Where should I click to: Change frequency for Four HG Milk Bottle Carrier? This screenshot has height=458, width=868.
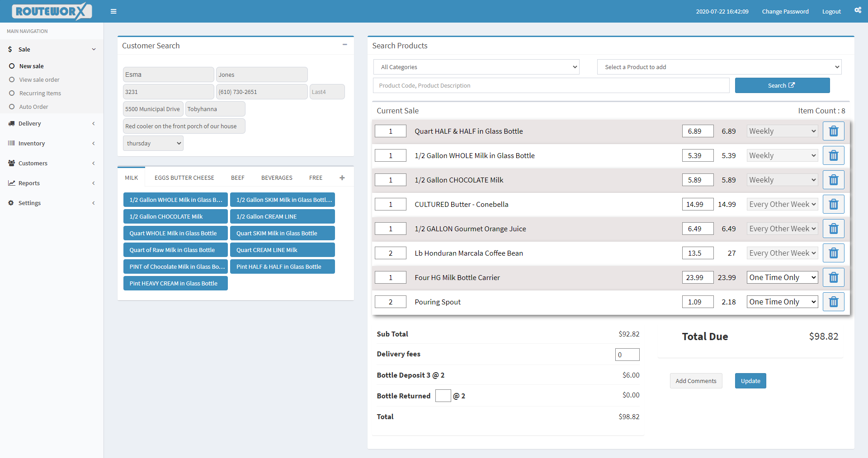pos(782,277)
